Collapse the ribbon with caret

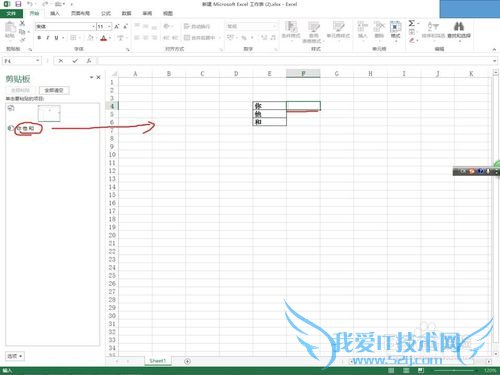coord(494,49)
